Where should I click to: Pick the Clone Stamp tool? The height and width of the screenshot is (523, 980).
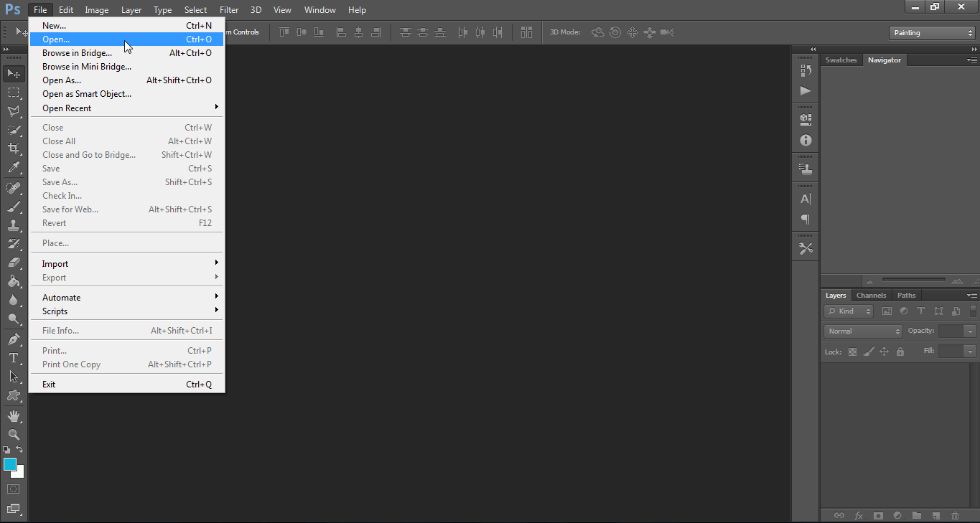[14, 225]
